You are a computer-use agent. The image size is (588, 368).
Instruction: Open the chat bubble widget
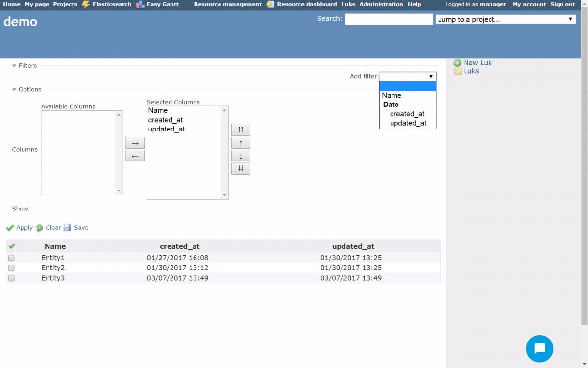pyautogui.click(x=539, y=349)
